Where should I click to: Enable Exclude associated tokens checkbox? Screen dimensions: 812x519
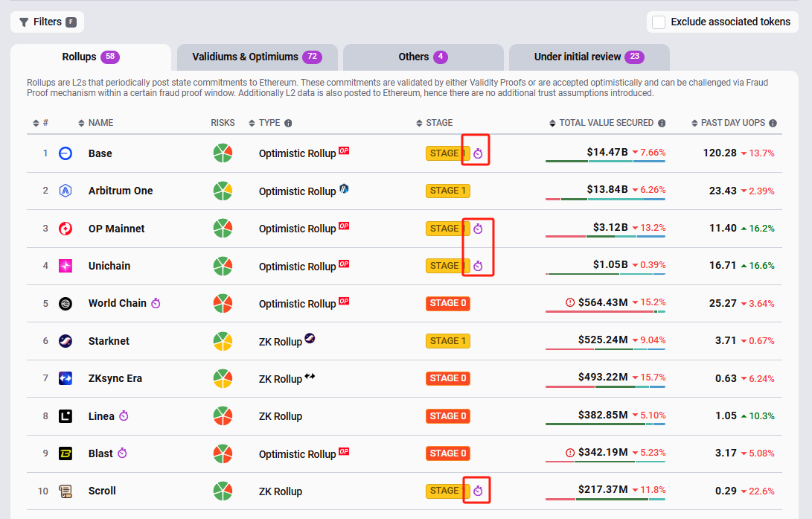659,22
